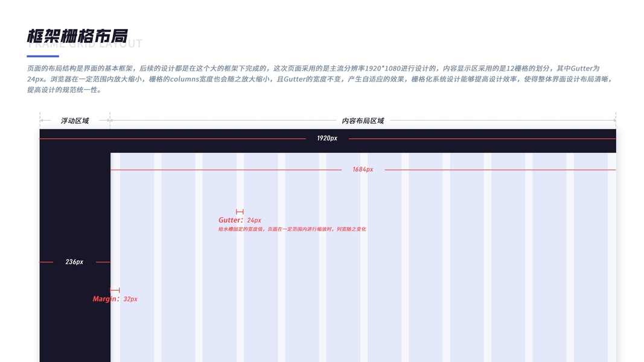The width and height of the screenshot is (644, 362).
Task: Click the red gutter description caption
Action: (292, 229)
